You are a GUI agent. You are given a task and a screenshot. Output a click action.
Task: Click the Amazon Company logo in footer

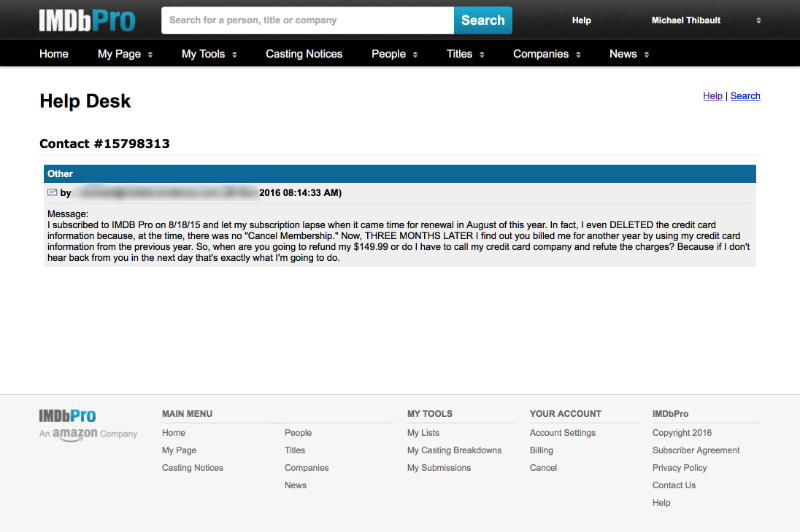point(88,434)
